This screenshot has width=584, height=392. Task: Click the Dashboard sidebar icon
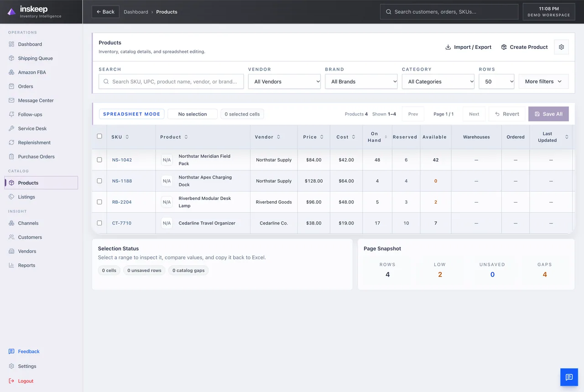11,44
